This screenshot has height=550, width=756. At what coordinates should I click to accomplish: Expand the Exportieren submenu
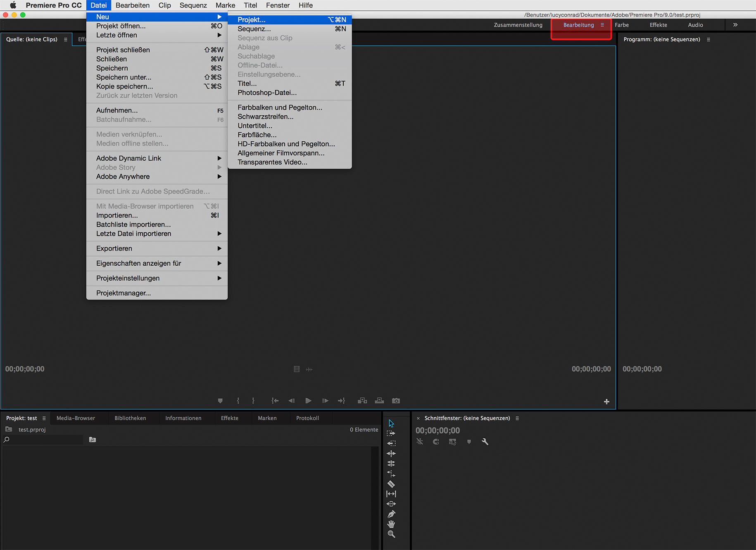[x=157, y=248]
